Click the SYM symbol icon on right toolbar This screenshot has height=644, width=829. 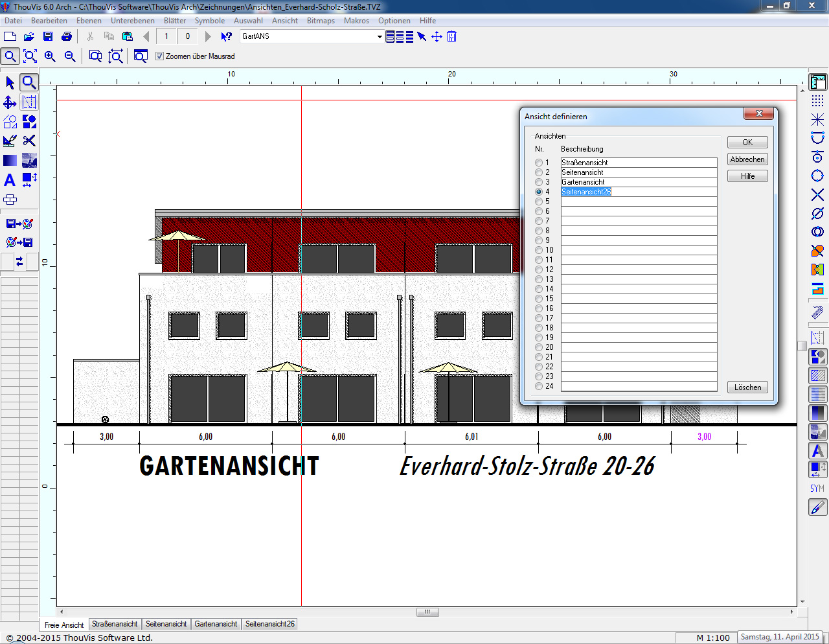[x=817, y=489]
